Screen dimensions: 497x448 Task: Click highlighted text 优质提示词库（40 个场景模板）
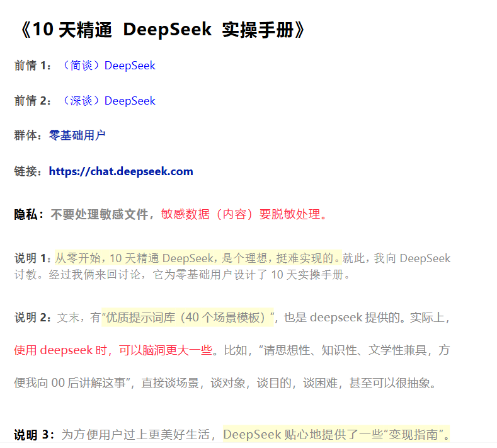(187, 318)
